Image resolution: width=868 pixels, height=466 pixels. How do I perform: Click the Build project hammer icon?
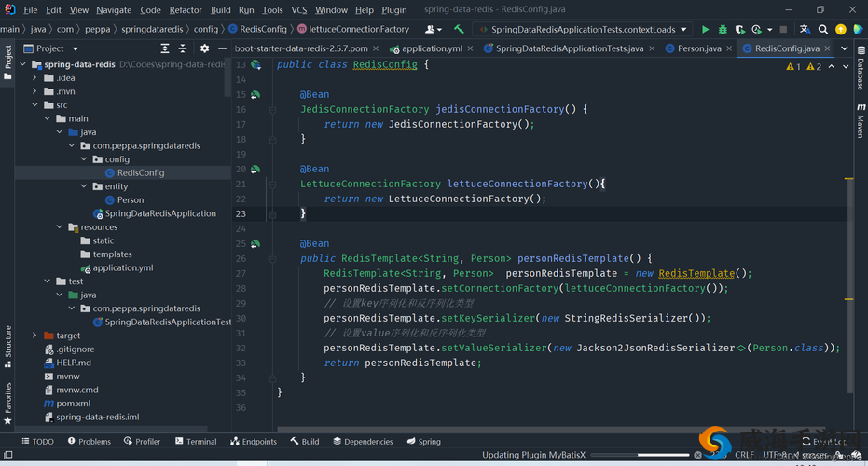[459, 29]
